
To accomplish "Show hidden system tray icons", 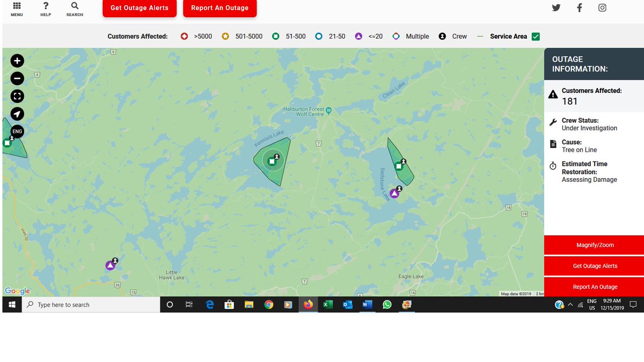I will (x=570, y=305).
